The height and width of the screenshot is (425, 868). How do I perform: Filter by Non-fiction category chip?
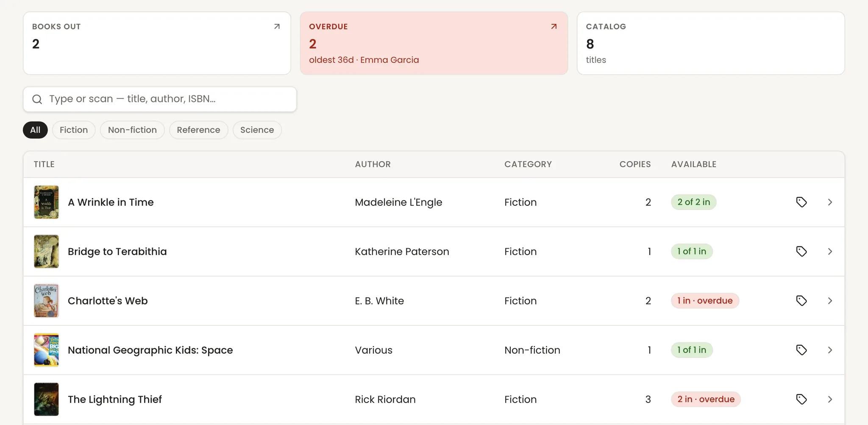point(132,130)
